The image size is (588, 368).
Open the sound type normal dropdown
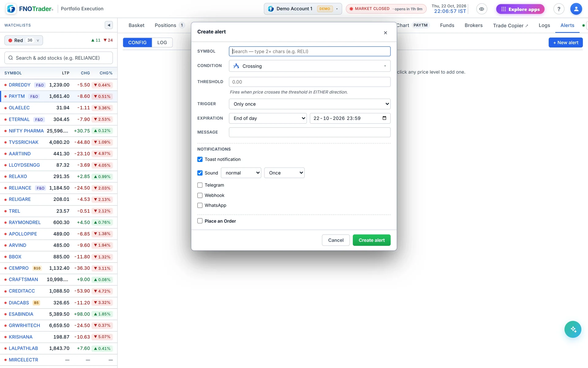[x=241, y=173]
